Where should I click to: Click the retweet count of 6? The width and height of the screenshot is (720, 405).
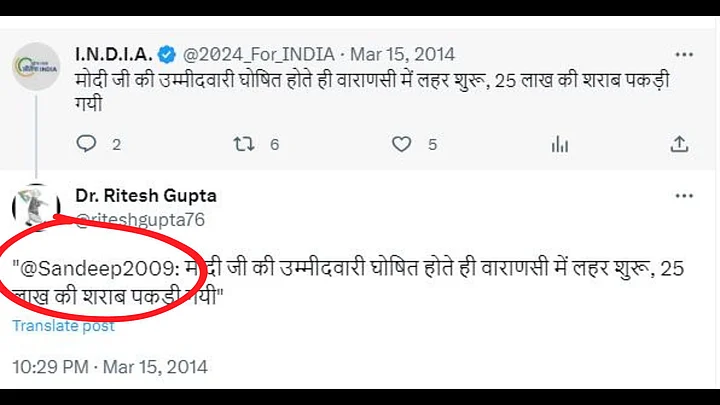pyautogui.click(x=274, y=145)
